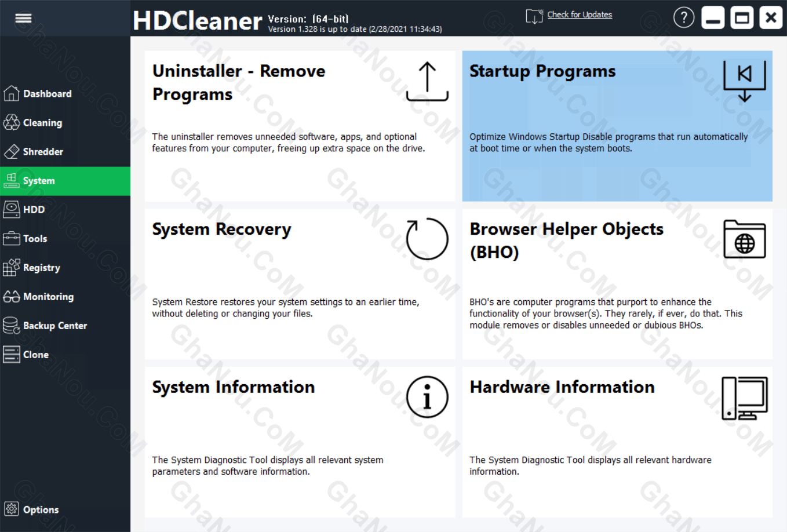The height and width of the screenshot is (532, 787).
Task: Open the Hardware Information title
Action: (562, 387)
